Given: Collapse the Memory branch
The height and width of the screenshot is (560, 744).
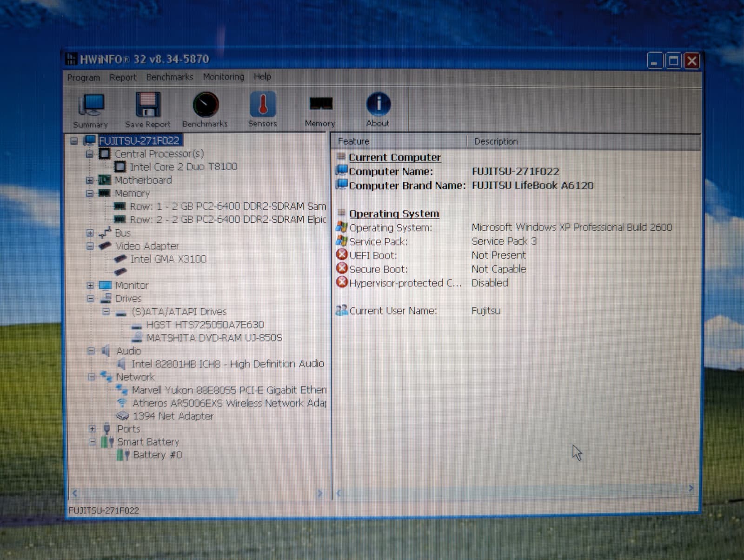Looking at the screenshot, I should 90,193.
